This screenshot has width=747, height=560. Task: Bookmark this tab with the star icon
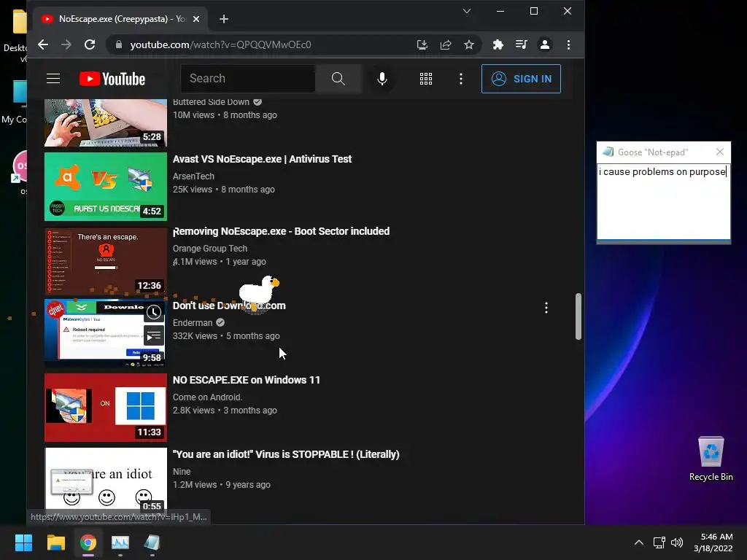tap(469, 44)
